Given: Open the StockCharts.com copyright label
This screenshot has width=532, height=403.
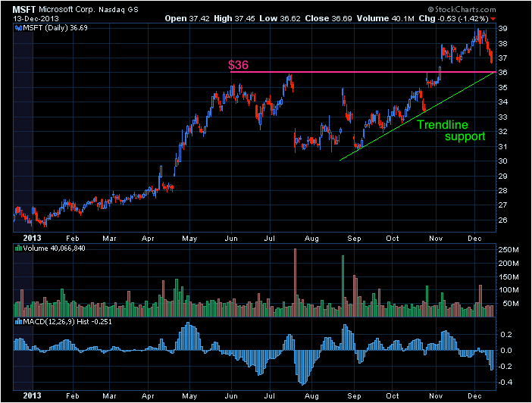Looking at the screenshot, I should (462, 10).
